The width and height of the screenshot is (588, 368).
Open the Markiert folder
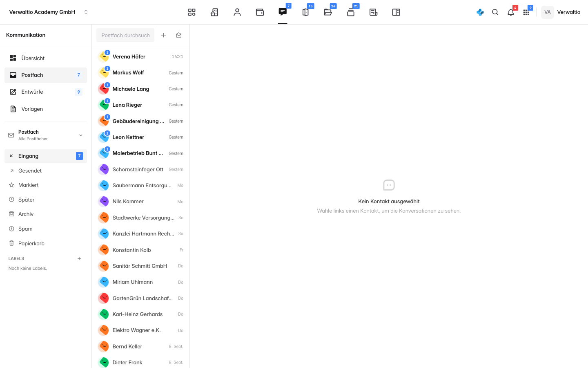pos(46,185)
